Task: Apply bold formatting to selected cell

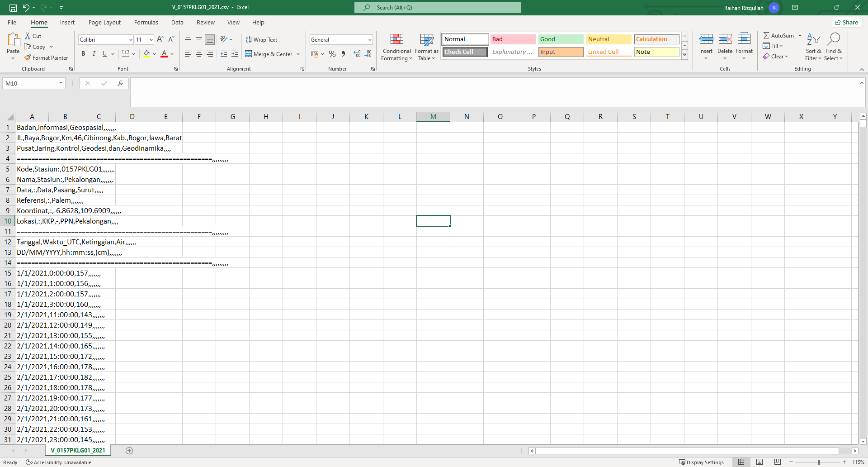Action: click(x=83, y=53)
